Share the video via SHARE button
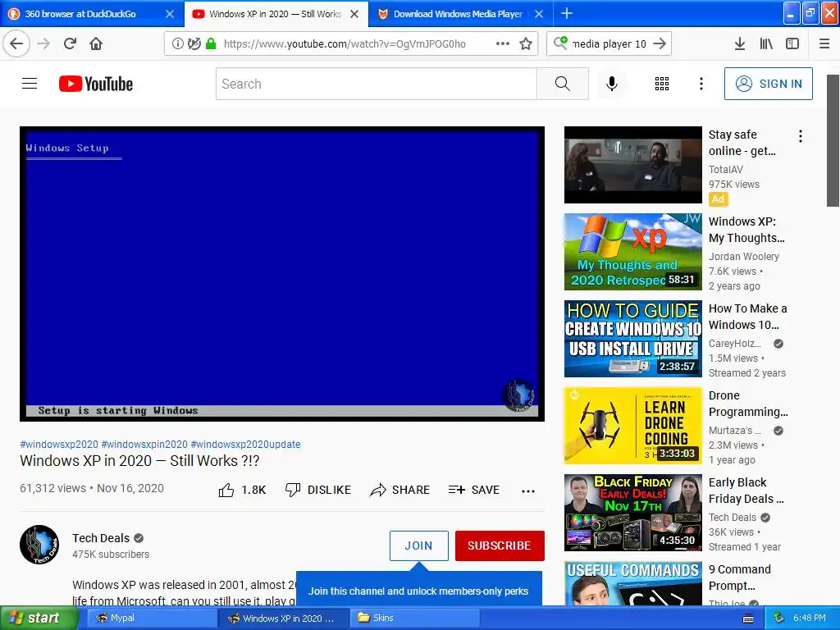840x630 pixels. [x=400, y=490]
